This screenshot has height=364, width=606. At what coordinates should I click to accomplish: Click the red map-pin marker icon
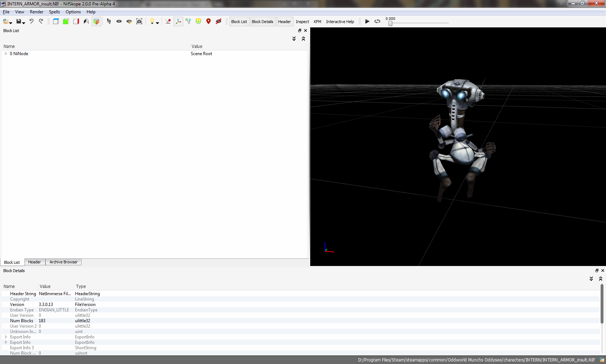point(208,22)
